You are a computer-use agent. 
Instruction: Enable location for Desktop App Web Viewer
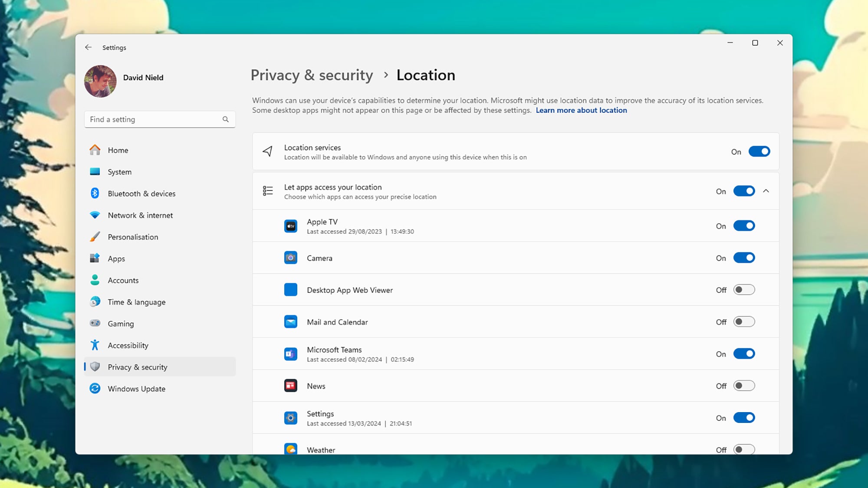pyautogui.click(x=744, y=290)
